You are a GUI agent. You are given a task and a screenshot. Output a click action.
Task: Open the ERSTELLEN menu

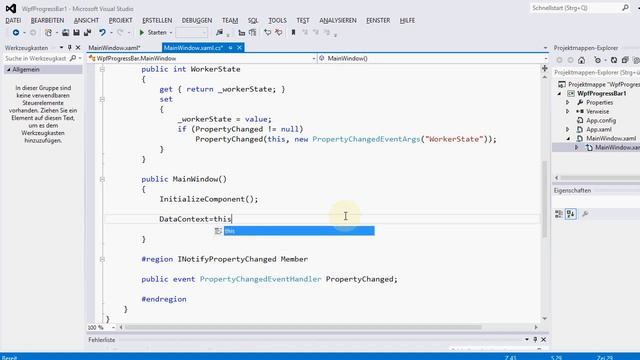point(157,20)
